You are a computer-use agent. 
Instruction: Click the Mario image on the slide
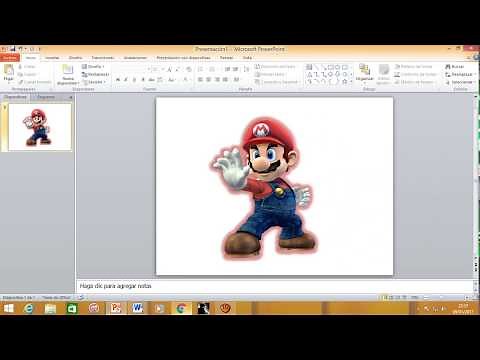point(263,187)
